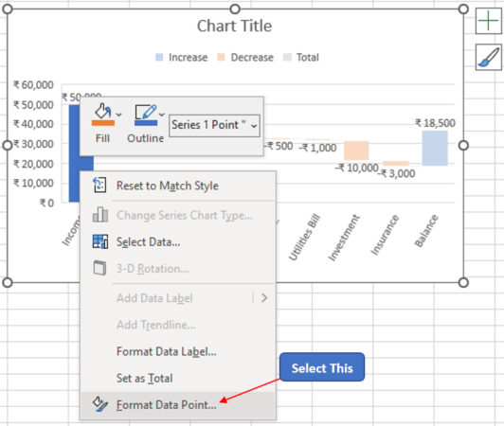The height and width of the screenshot is (426, 504).
Task: Click the Format Data Point icon
Action: [x=100, y=404]
